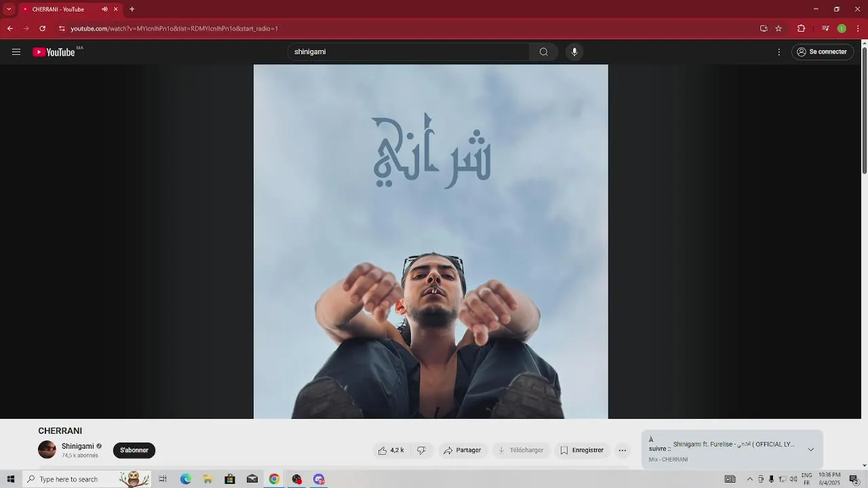Focus the search box containing shinigami
The width and height of the screenshot is (868, 488).
[408, 52]
